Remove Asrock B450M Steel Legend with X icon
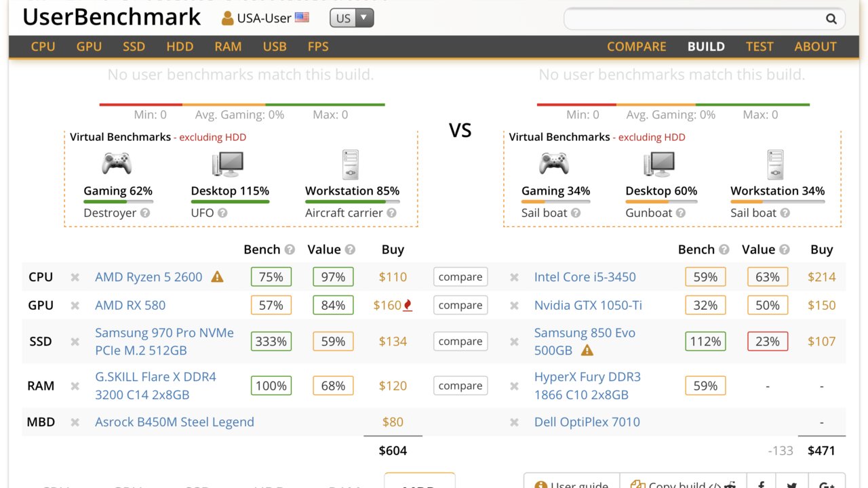Screen dimensions: 868x488 (75, 422)
